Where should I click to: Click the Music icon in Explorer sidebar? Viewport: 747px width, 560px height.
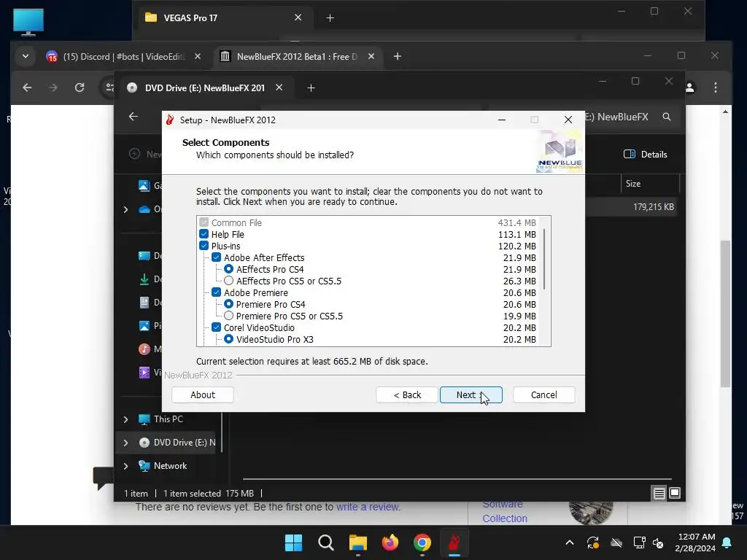(x=144, y=349)
